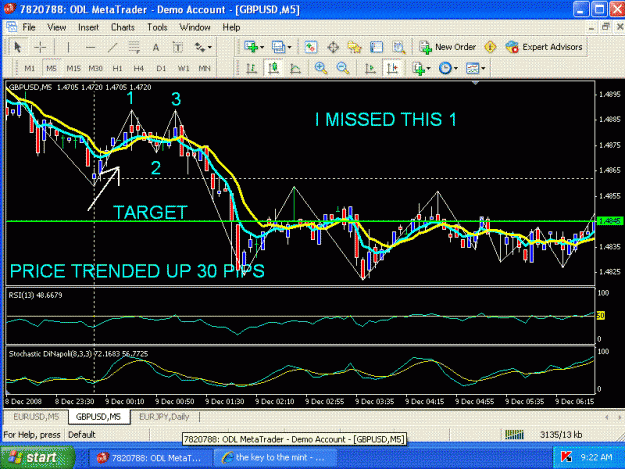625x469 pixels.
Task: Switch chart to line chart
Action: 295,69
